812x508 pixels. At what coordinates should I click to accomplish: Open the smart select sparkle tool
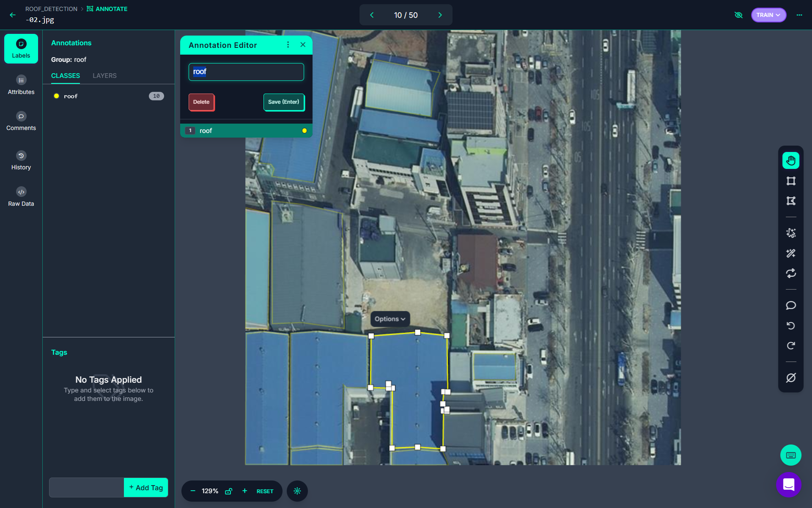pyautogui.click(x=790, y=233)
